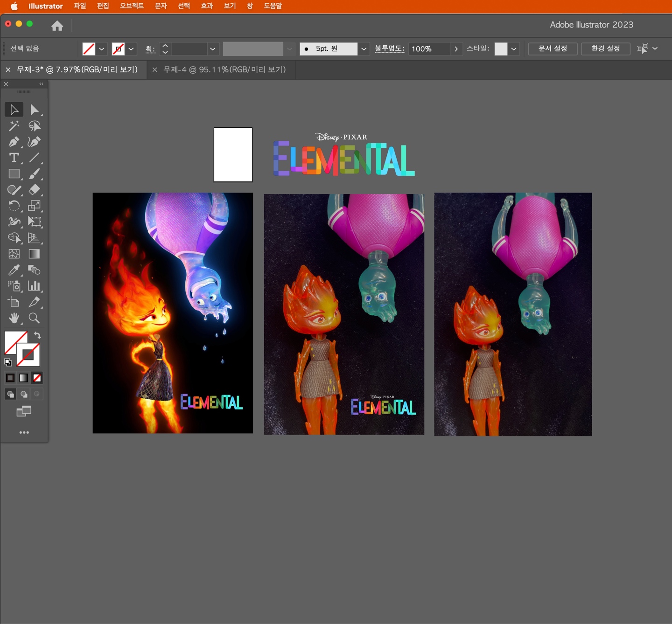Select the Eraser tool
Image resolution: width=672 pixels, height=624 pixels.
(35, 190)
